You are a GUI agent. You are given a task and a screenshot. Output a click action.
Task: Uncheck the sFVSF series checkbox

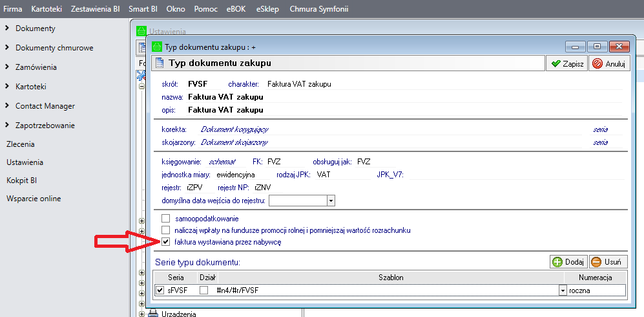point(160,290)
